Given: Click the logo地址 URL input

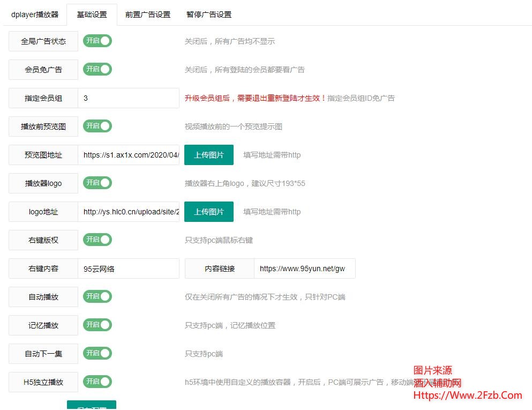Looking at the screenshot, I should click(129, 212).
